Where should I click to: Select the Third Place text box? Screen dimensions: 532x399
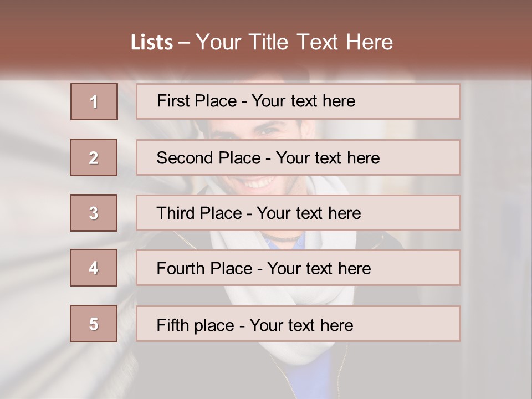click(x=298, y=213)
